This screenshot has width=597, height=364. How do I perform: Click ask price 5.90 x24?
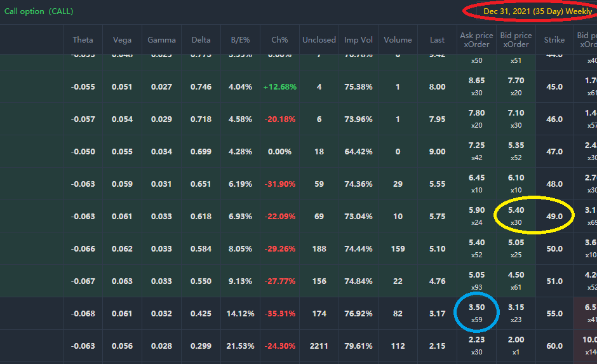(x=477, y=216)
